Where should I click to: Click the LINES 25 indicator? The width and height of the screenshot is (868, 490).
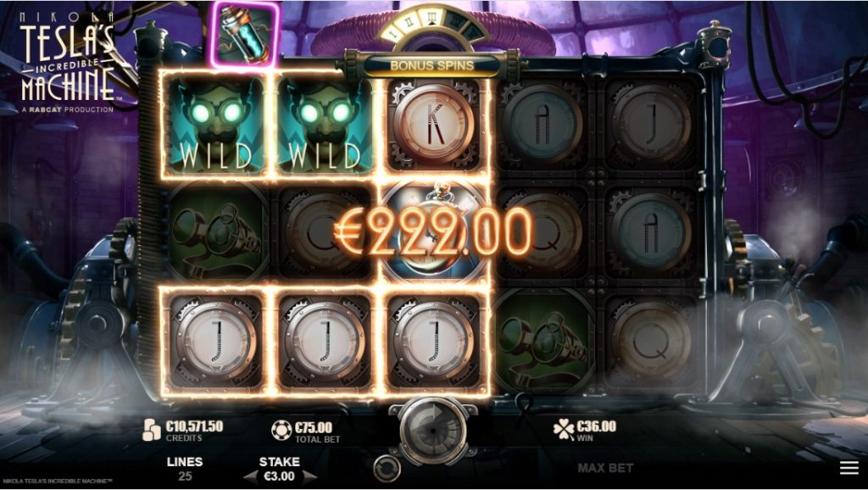click(185, 469)
